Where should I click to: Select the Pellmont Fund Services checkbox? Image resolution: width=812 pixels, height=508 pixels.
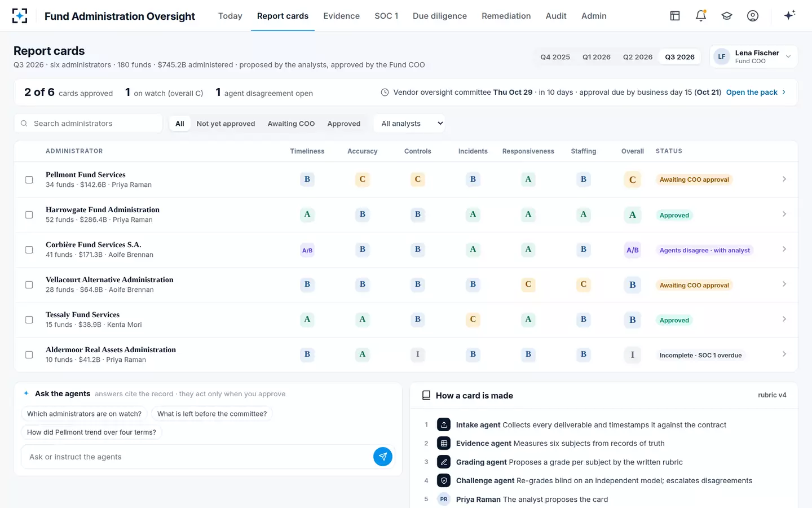tap(29, 179)
